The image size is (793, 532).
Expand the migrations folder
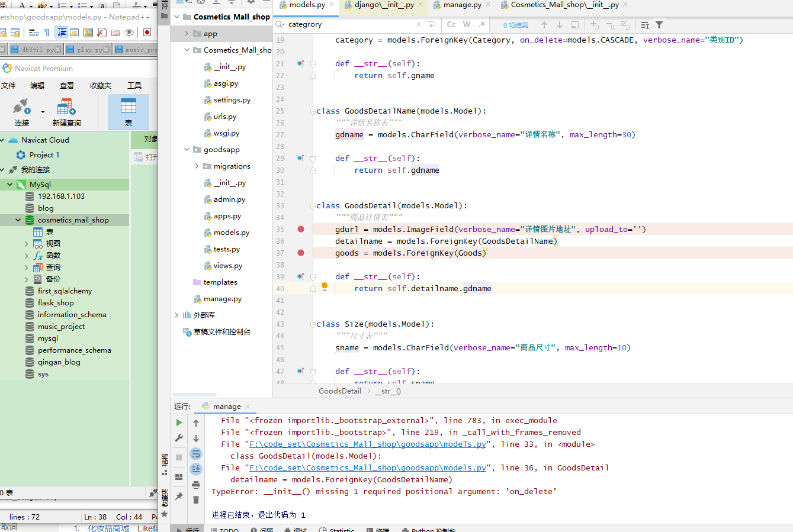(197, 166)
